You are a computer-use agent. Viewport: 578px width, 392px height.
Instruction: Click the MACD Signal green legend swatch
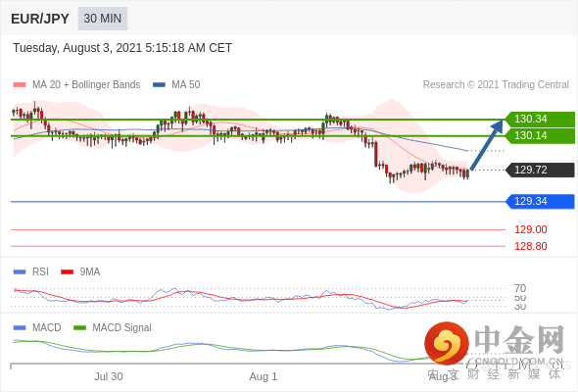click(79, 328)
